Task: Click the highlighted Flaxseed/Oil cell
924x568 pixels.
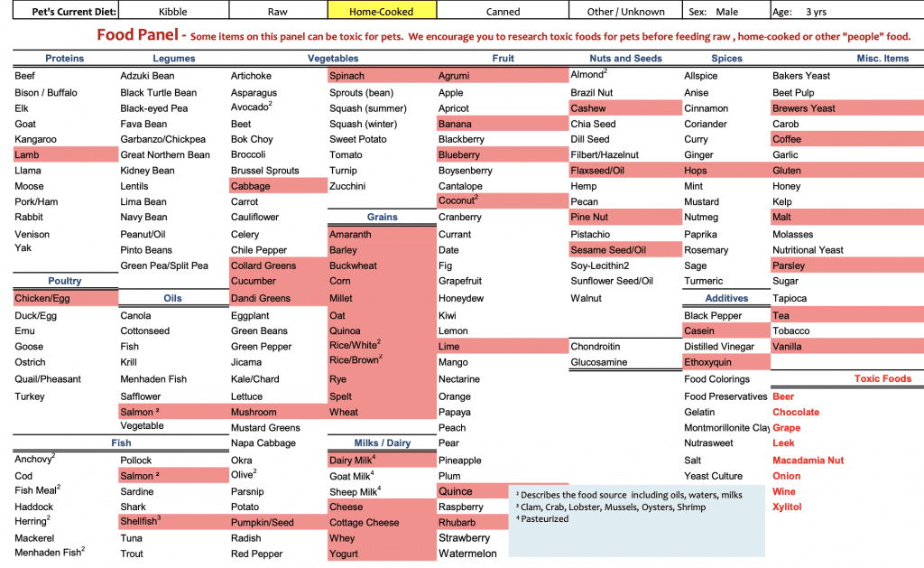Action: (x=625, y=171)
